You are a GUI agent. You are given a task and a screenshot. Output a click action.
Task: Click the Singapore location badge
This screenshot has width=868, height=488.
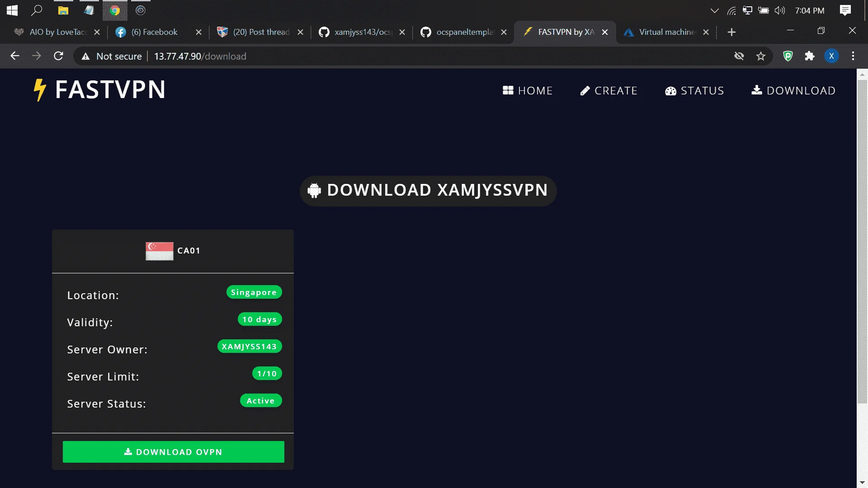tap(254, 292)
